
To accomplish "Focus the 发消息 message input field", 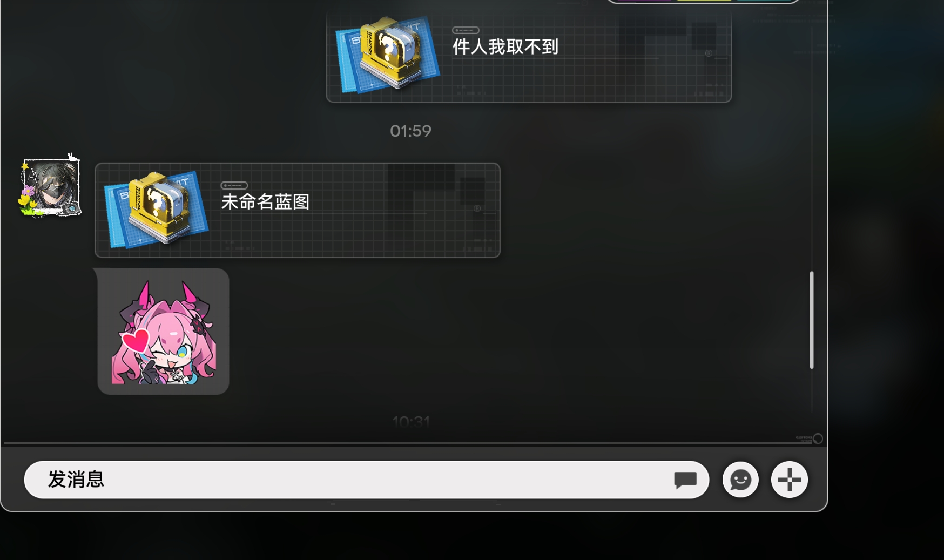I will coord(366,480).
